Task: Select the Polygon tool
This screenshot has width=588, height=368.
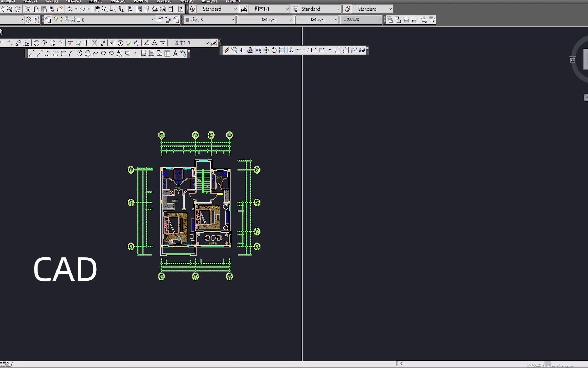Action: (55, 53)
